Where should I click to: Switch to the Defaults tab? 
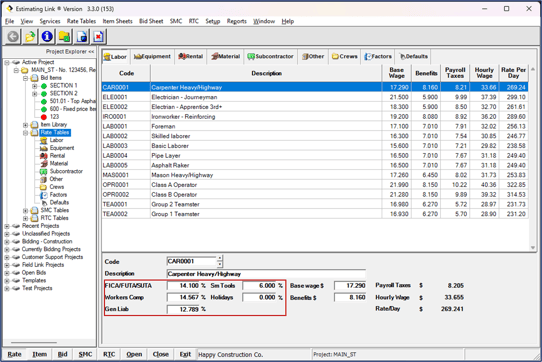(414, 56)
